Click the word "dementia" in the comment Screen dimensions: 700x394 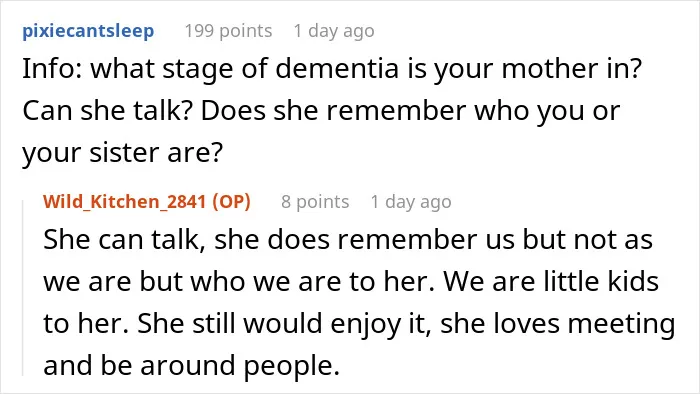click(337, 69)
